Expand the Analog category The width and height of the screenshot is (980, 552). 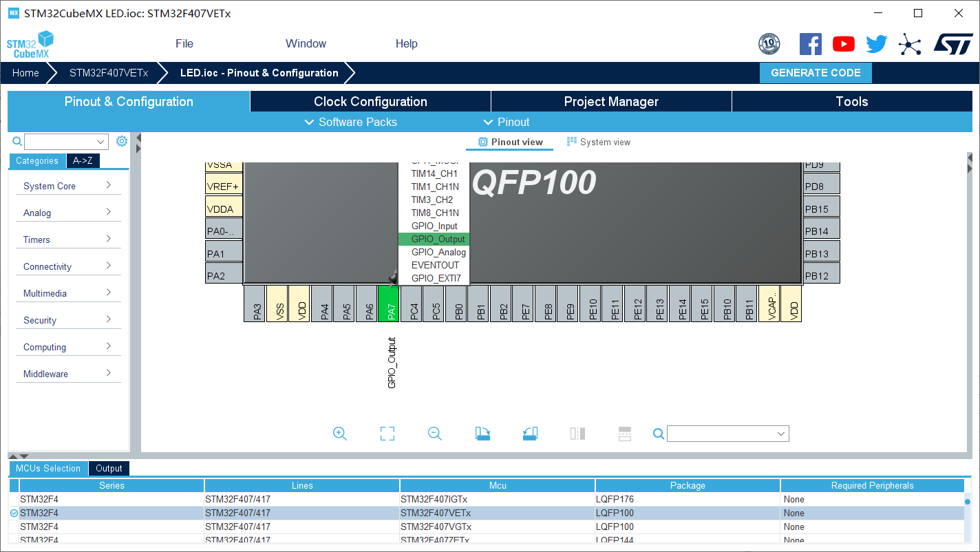click(67, 213)
